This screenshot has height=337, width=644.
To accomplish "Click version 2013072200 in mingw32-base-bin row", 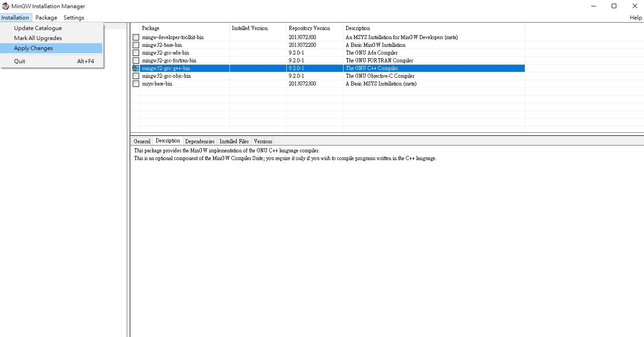I will (302, 45).
